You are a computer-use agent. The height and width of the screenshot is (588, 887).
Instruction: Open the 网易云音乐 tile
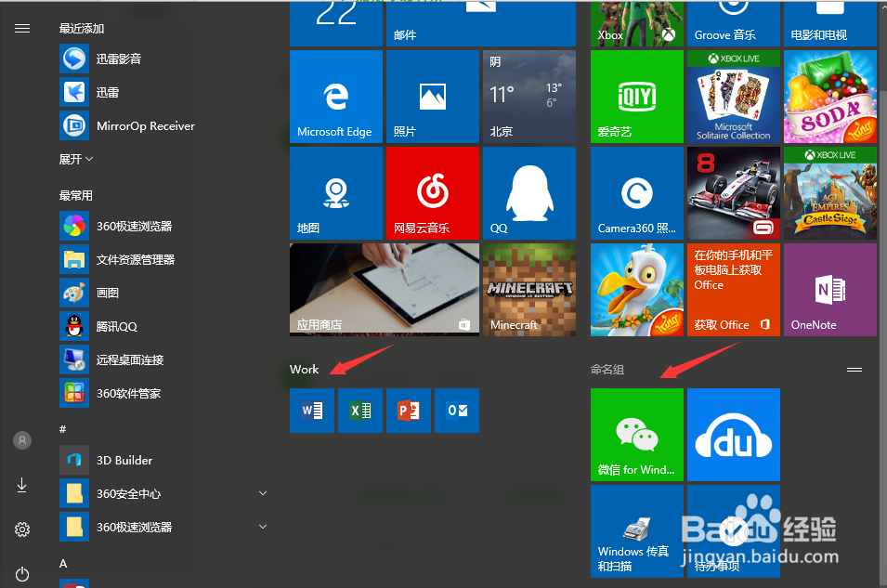(433, 193)
